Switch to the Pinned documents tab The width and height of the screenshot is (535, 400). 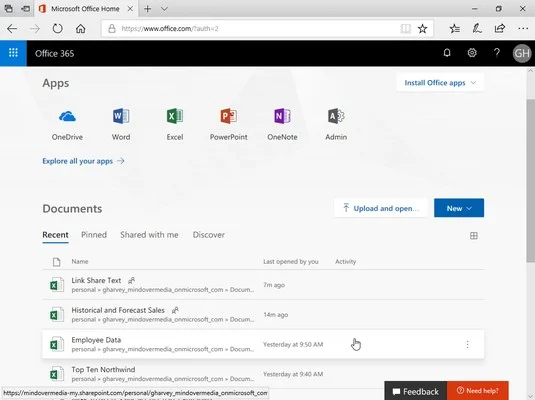[94, 235]
